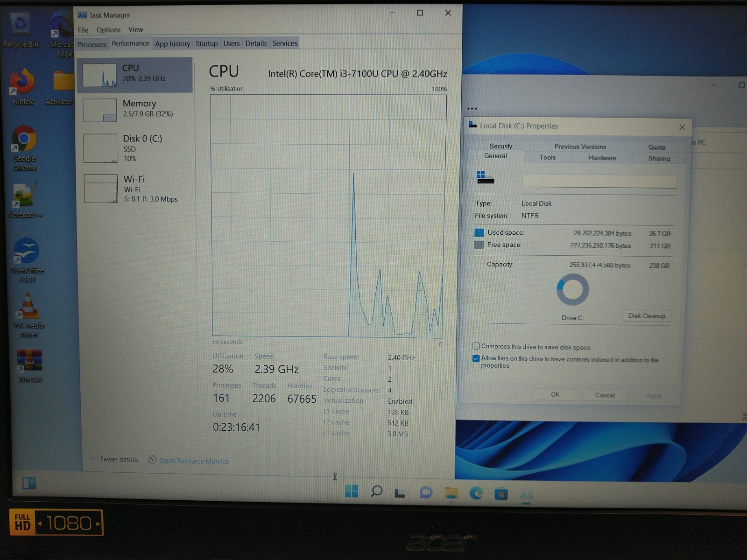Click OK in Disk Properties

pyautogui.click(x=555, y=394)
